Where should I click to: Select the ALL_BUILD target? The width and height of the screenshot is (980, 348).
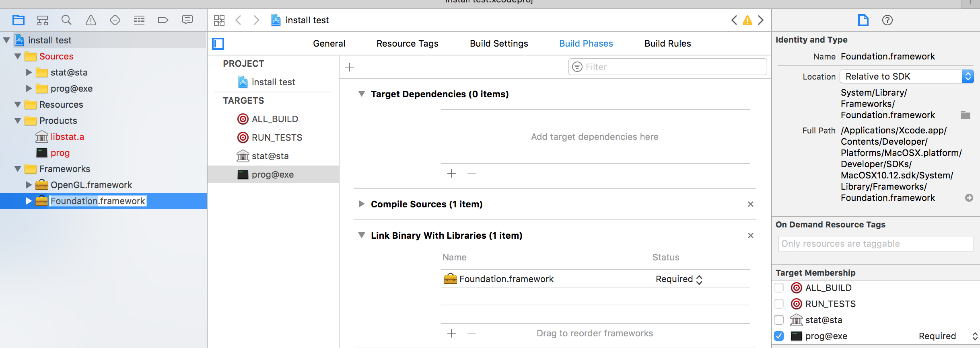(274, 119)
